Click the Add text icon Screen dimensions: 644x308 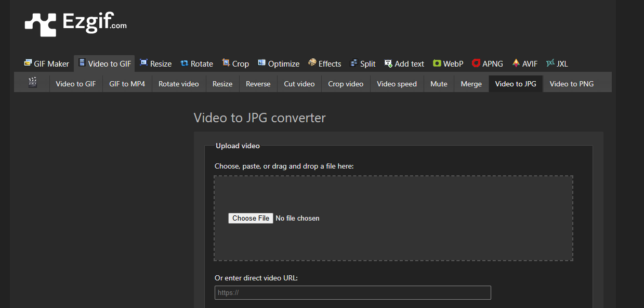click(x=388, y=63)
